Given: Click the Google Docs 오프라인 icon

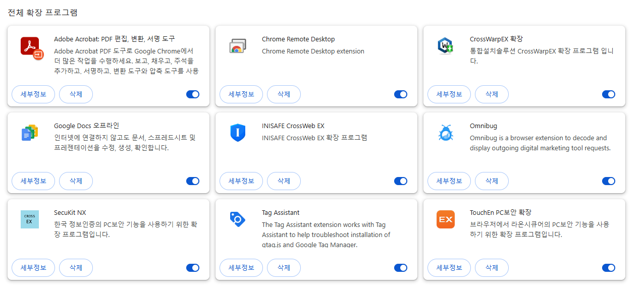Looking at the screenshot, I should point(30,133).
